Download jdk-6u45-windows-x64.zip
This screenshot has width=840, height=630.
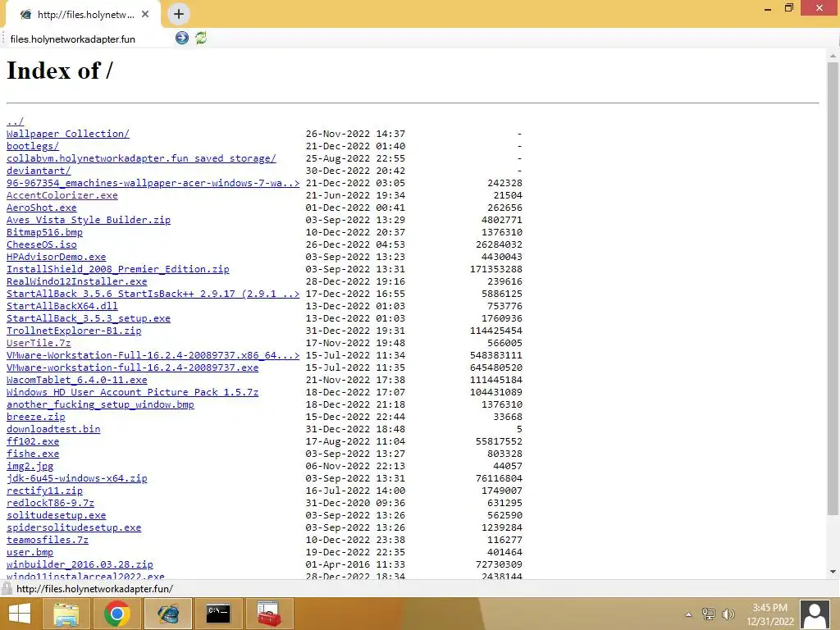pyautogui.click(x=76, y=479)
